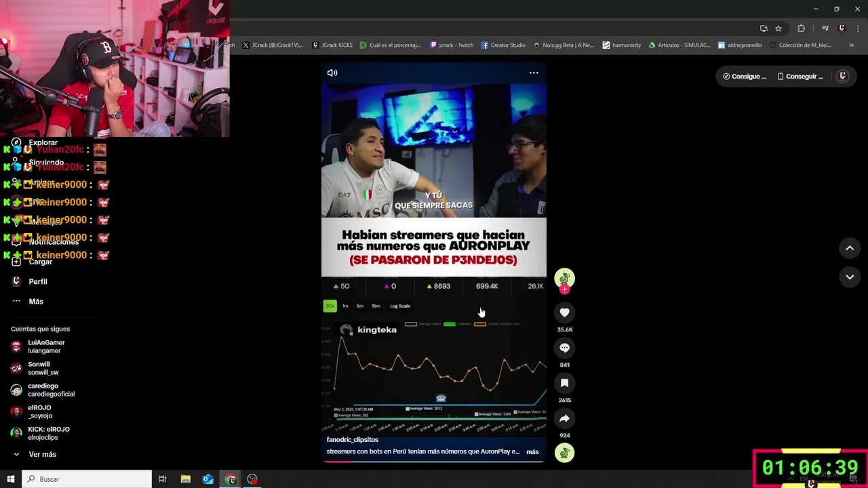Click the video progress bar
Viewport: 868px width, 488px height.
click(434, 462)
